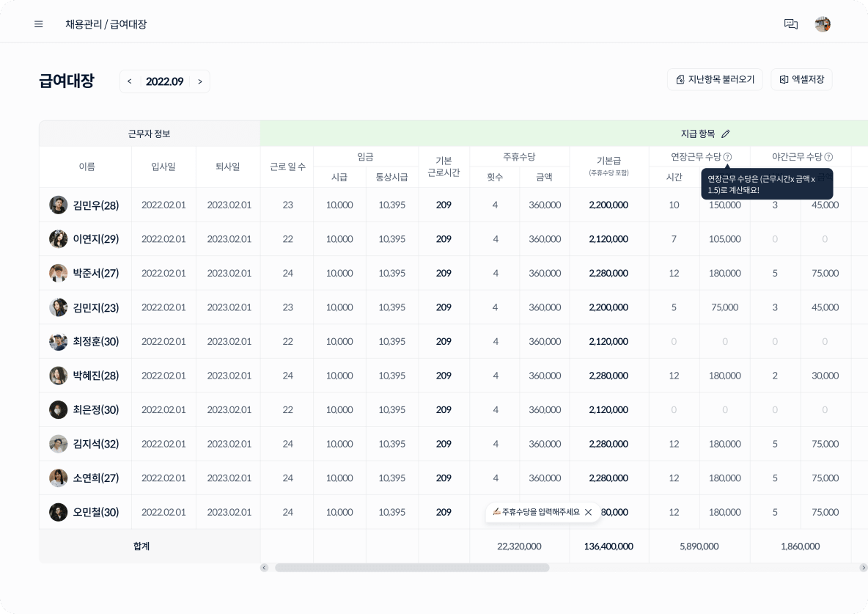Click 이연지 연장근무 금액 105,000
Viewport: 868px width, 614px height.
click(x=724, y=239)
